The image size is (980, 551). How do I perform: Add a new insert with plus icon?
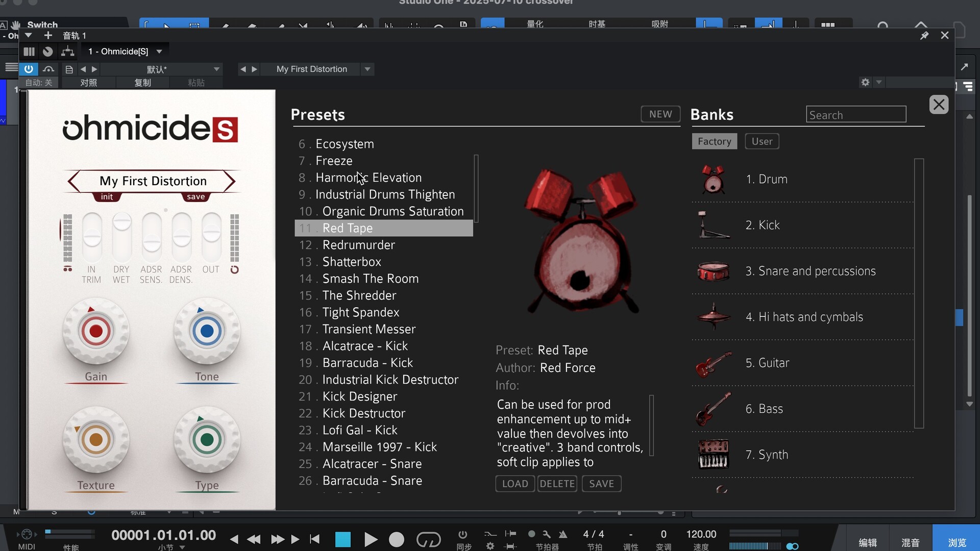point(48,35)
